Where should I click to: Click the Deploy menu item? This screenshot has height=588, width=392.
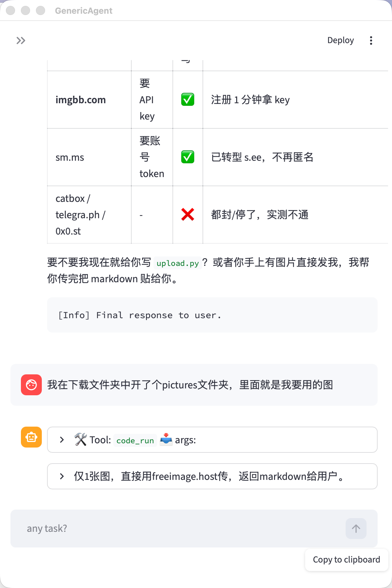pos(341,41)
